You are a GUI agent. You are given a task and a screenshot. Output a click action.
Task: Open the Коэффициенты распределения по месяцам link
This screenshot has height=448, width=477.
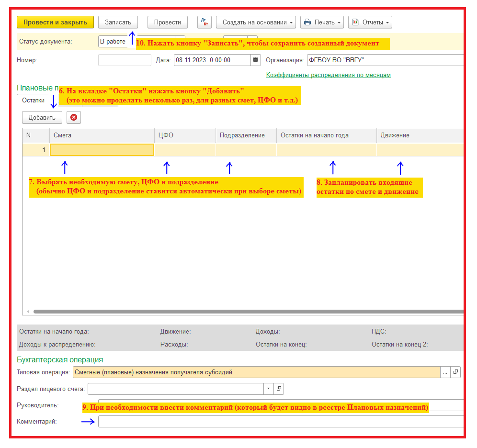[328, 75]
